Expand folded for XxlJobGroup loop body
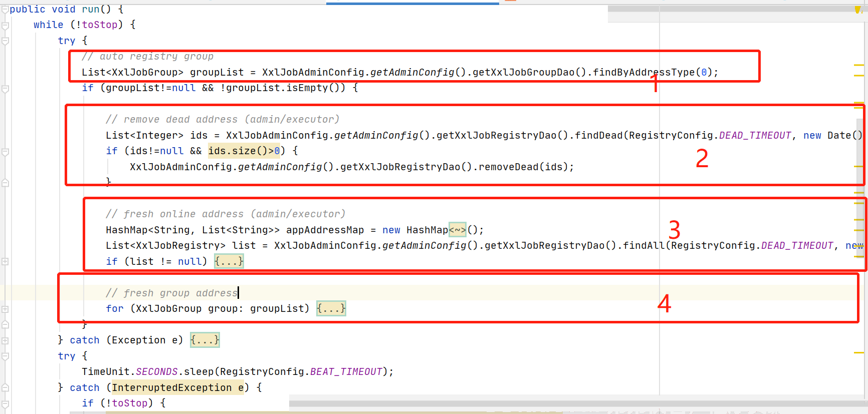Screen dimensions: 868x414 point(331,308)
